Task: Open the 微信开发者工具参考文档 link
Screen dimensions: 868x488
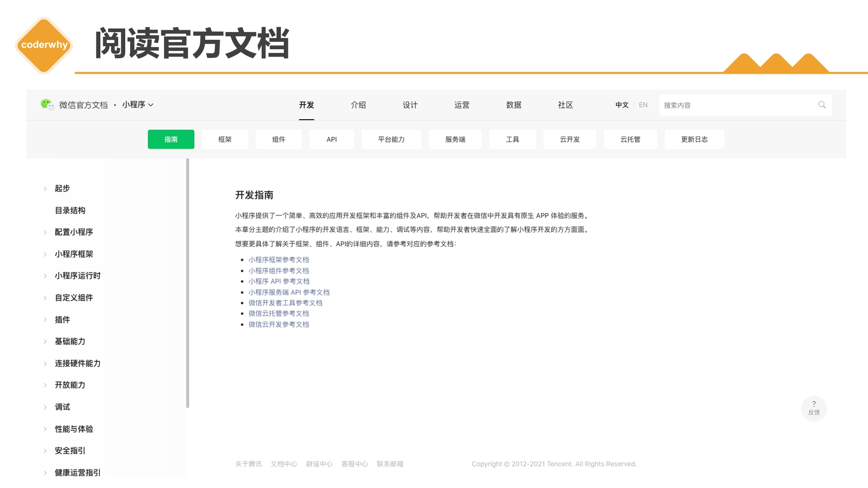Action: 285,303
